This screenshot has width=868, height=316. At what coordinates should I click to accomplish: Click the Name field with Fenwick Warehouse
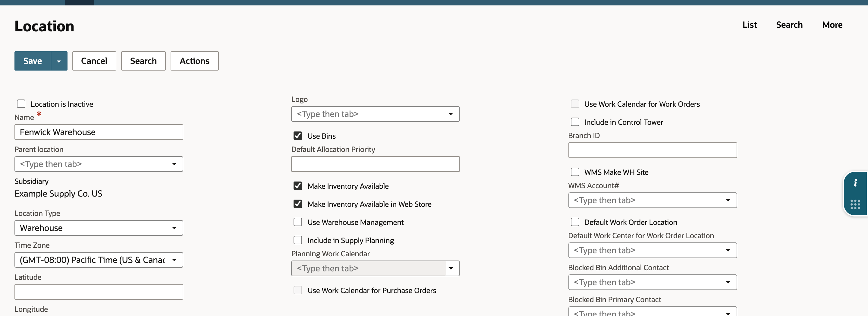(99, 132)
